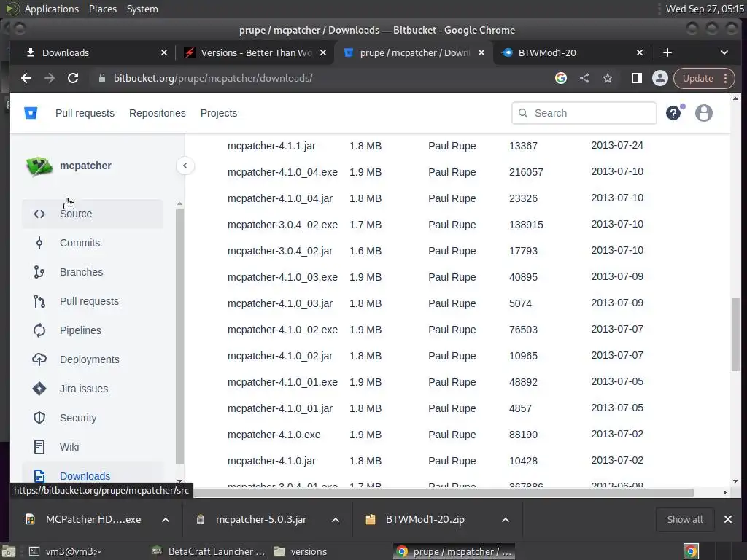The height and width of the screenshot is (560, 747).
Task: Open sidebar Pull requests icon
Action: (x=39, y=301)
